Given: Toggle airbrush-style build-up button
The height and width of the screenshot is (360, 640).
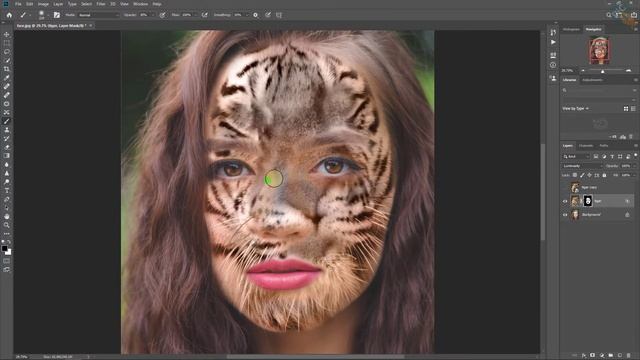Looking at the screenshot, I should 204,15.
